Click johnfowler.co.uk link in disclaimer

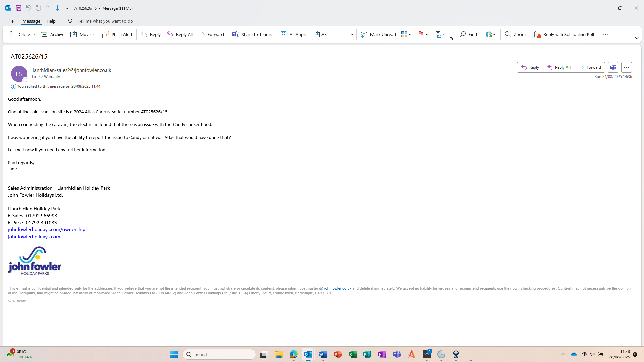point(338,288)
